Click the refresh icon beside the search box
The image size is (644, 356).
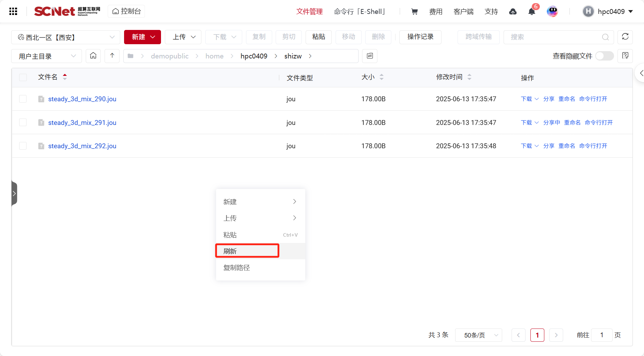625,37
